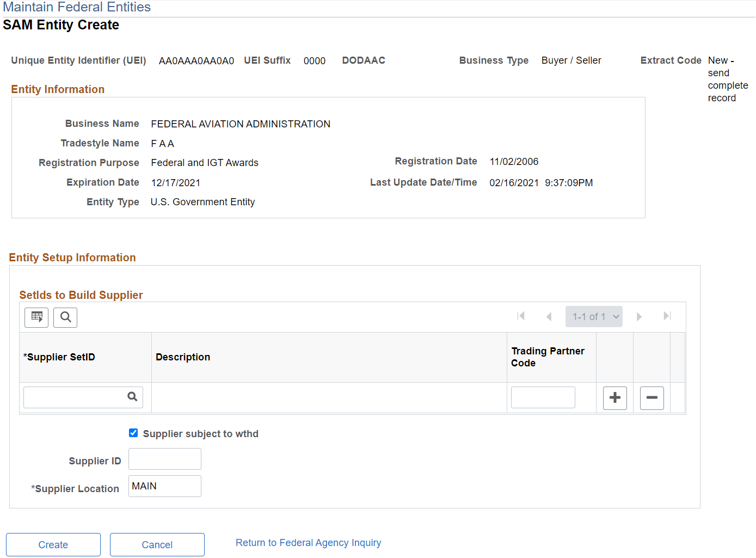Click the DODAAC label

click(364, 60)
